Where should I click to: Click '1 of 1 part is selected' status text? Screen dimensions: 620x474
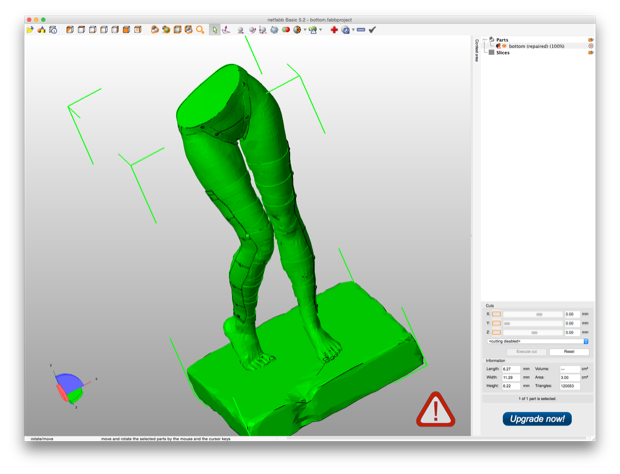click(x=537, y=399)
